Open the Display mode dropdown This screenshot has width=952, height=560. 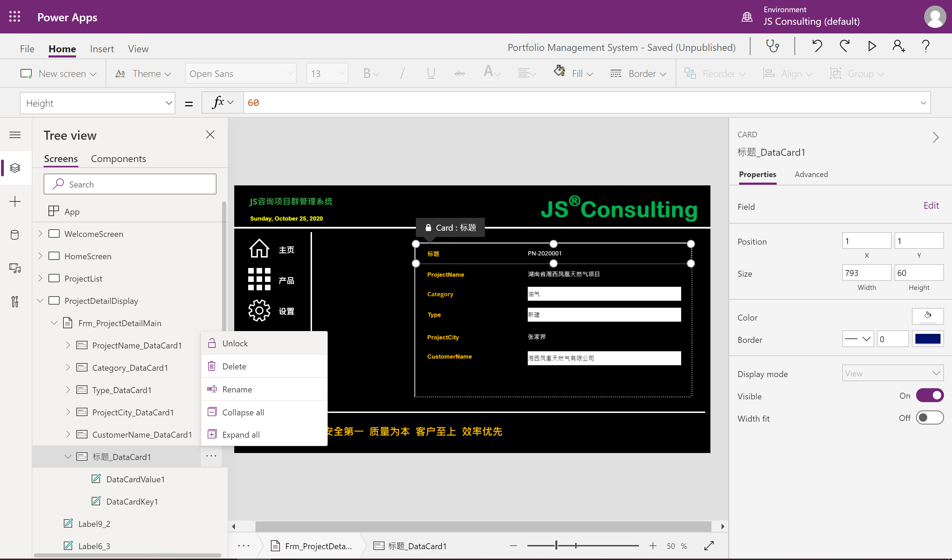[893, 373]
